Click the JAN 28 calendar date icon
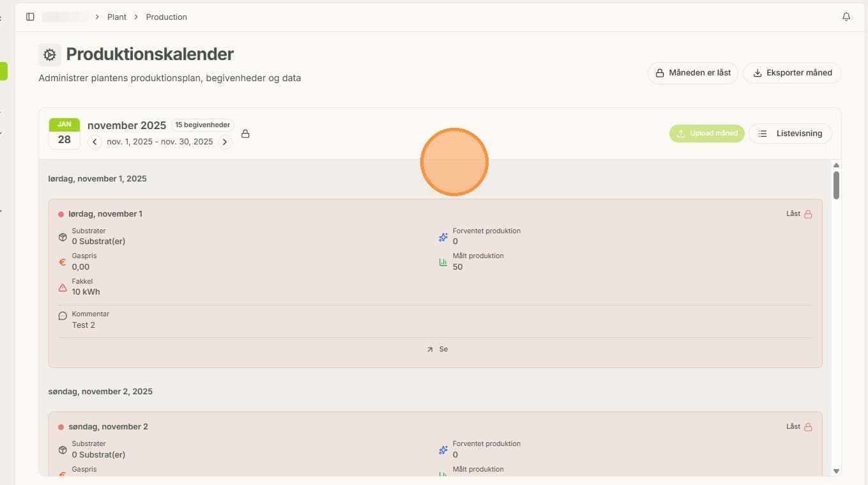868x485 pixels. tap(65, 134)
